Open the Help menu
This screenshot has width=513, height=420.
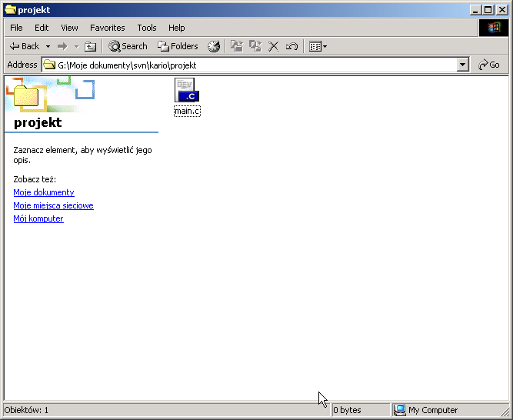click(x=177, y=28)
